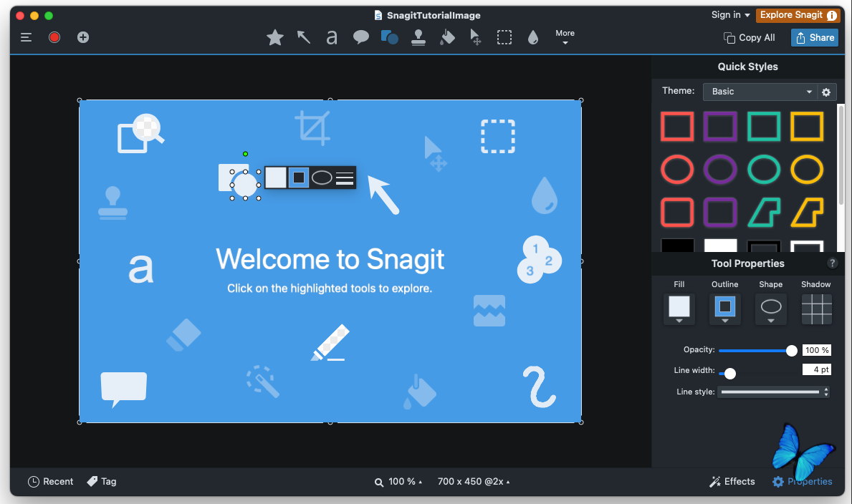
Task: Apply the purple rounded rectangle quick style
Action: tap(720, 212)
